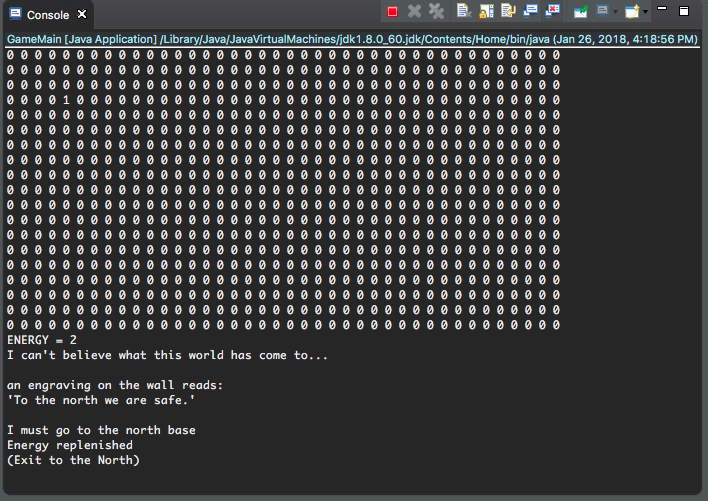Toggle show console when standard out changes
The width and height of the screenshot is (708, 501).
click(530, 12)
